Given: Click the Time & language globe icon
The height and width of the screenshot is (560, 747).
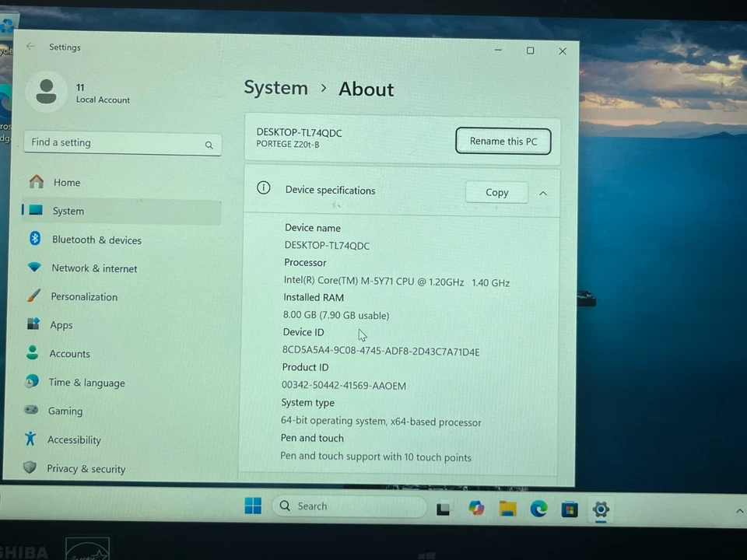Looking at the screenshot, I should tap(32, 381).
